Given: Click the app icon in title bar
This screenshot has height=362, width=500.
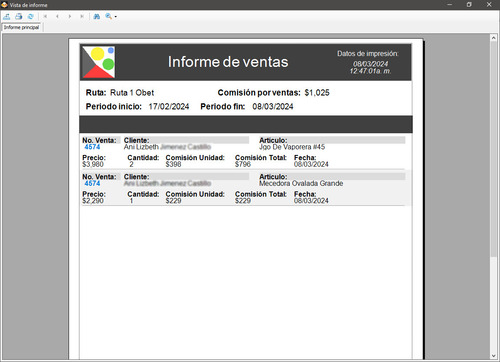Looking at the screenshot, I should pos(4,5).
